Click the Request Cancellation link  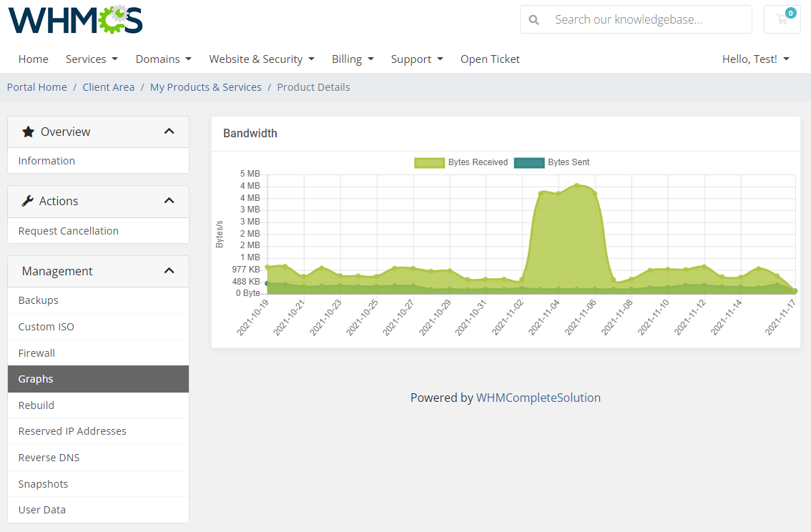tap(68, 230)
